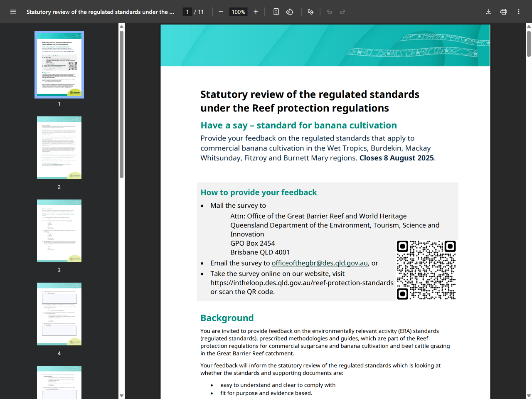Click the intheloop survey website URL

tap(302, 282)
